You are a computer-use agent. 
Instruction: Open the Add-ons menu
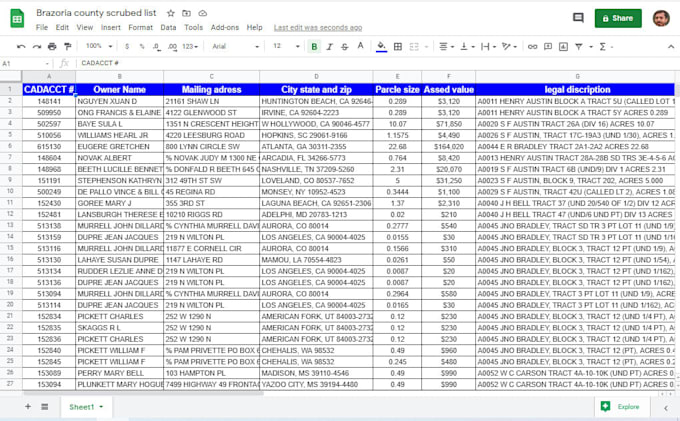click(x=225, y=27)
